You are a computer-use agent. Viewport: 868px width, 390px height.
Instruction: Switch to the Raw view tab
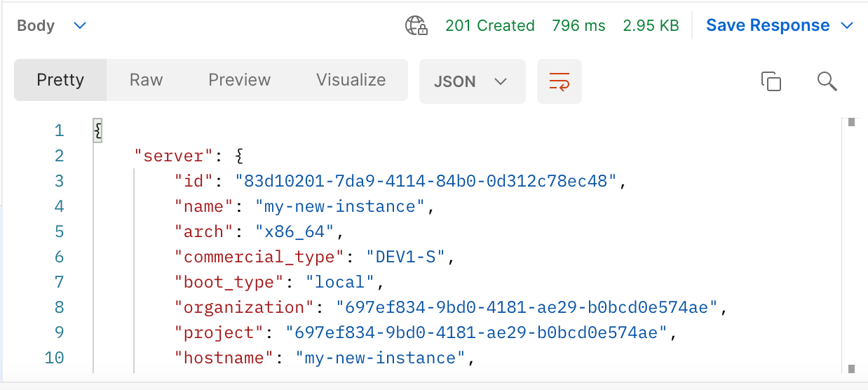click(146, 80)
